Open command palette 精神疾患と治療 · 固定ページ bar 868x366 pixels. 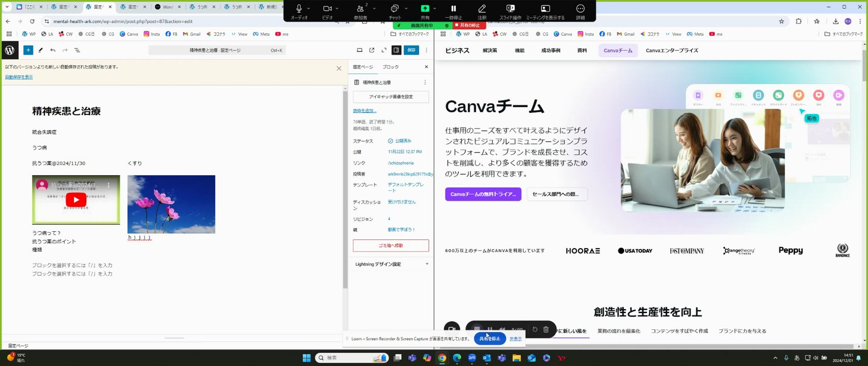click(x=217, y=50)
